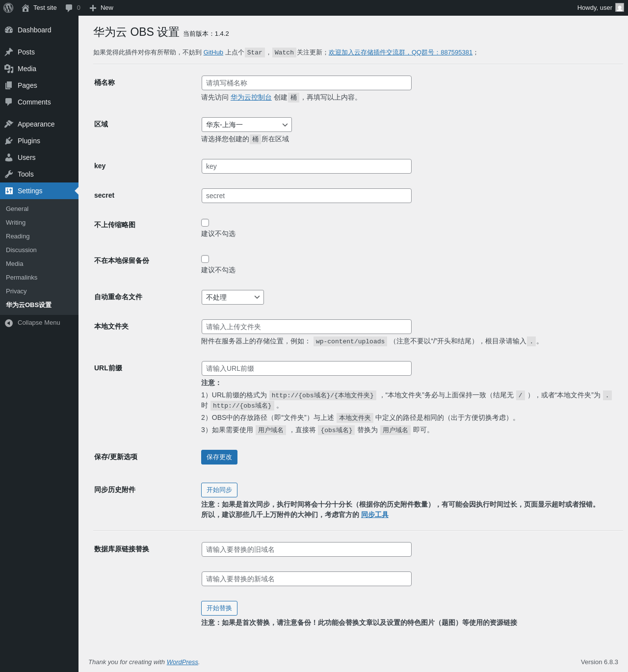Click the 开始替换 button
The image size is (628, 672).
coord(219,608)
